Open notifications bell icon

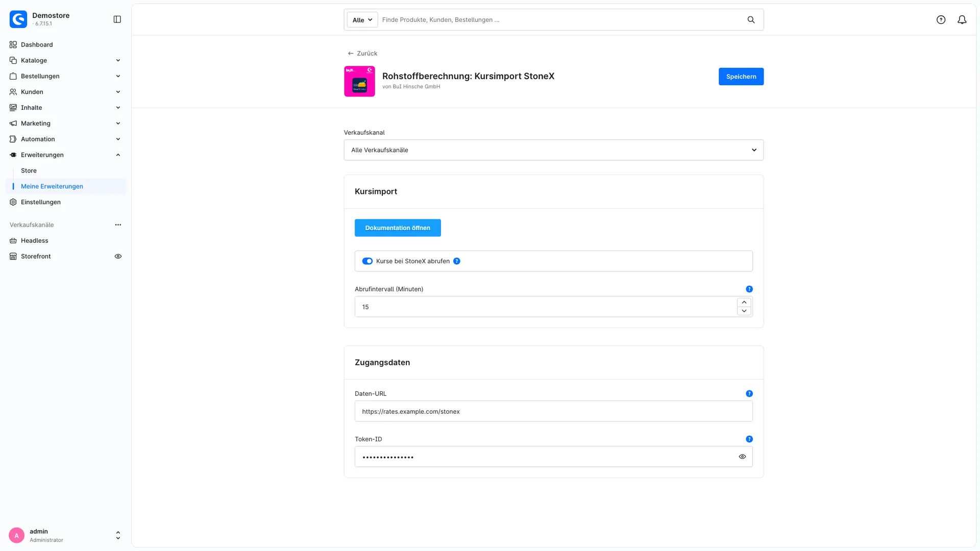(x=962, y=20)
